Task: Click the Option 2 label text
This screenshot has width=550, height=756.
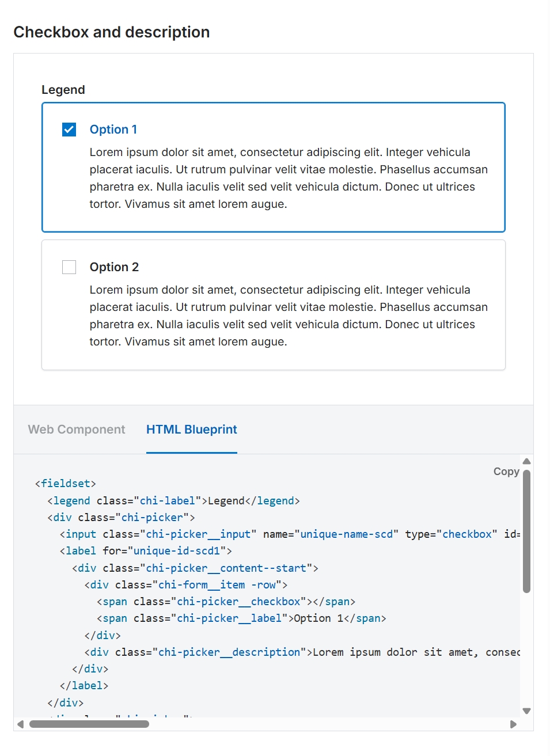Action: pyautogui.click(x=114, y=267)
